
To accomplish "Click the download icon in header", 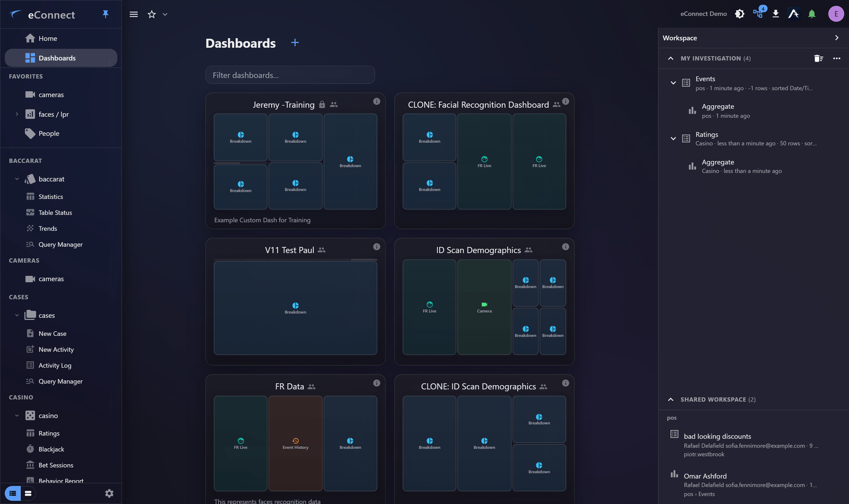I will pos(776,14).
